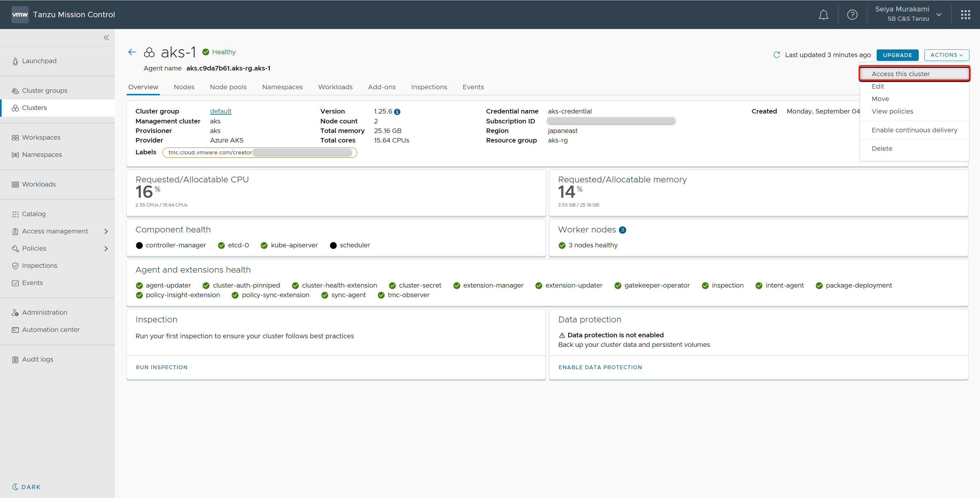The width and height of the screenshot is (980, 498).
Task: Click the UPGRADE button
Action: click(897, 55)
